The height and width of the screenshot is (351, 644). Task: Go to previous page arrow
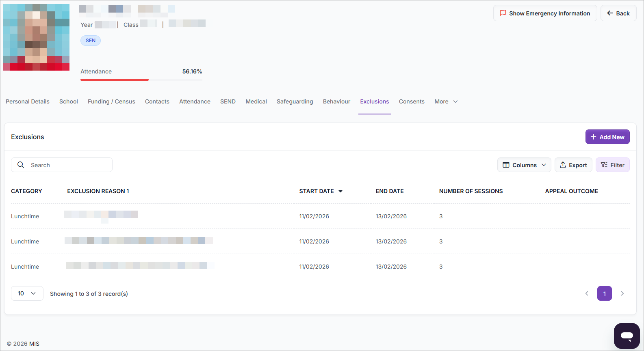point(587,293)
